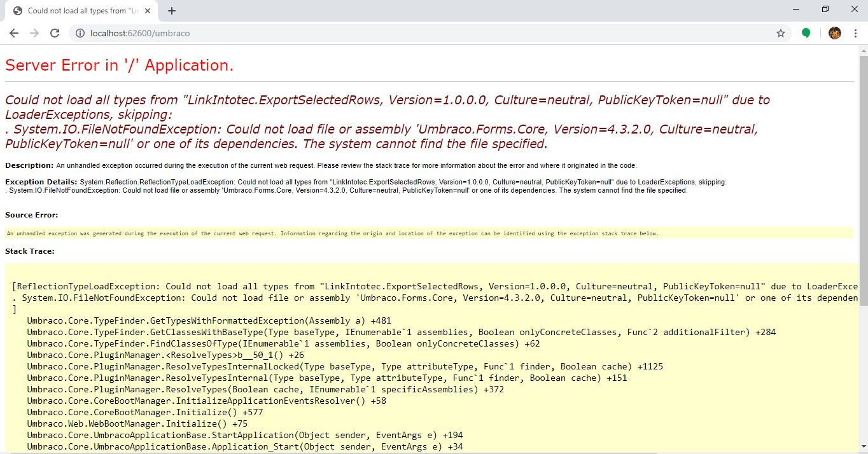Click the 'PluginManager.<ResolveTypes>b__50_1()' line
The width and height of the screenshot is (868, 454).
coord(165,355)
